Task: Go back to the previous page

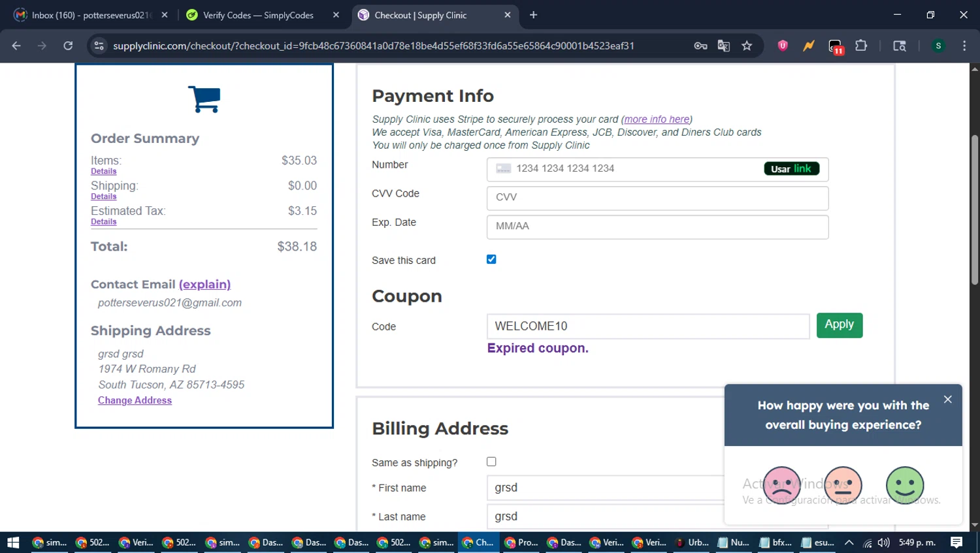Action: 16,46
